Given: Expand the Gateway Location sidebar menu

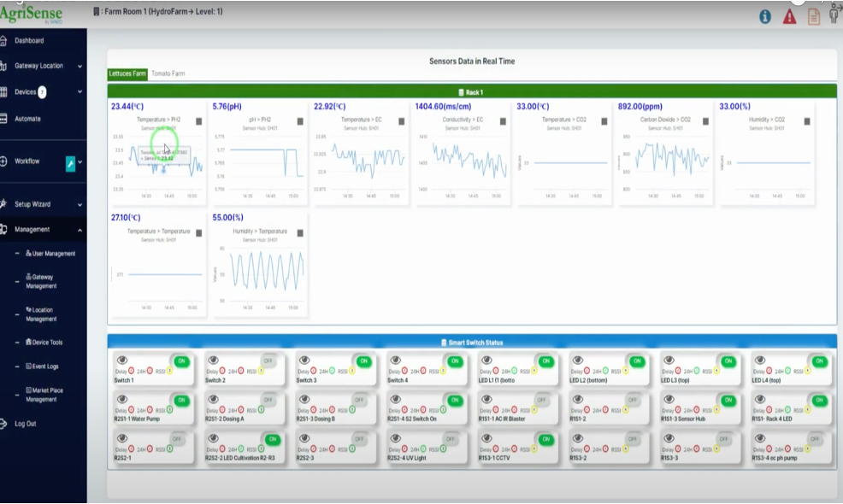Looking at the screenshot, I should [80, 66].
